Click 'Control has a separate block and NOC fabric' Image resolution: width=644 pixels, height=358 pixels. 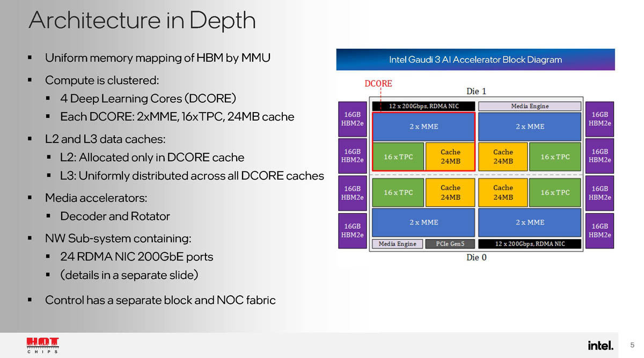(x=160, y=300)
